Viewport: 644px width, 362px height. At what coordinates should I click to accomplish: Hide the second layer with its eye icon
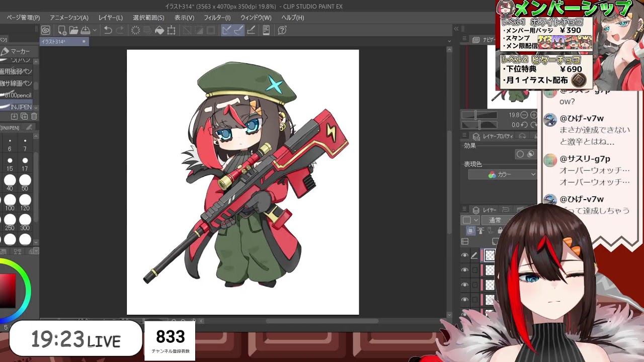point(465,270)
